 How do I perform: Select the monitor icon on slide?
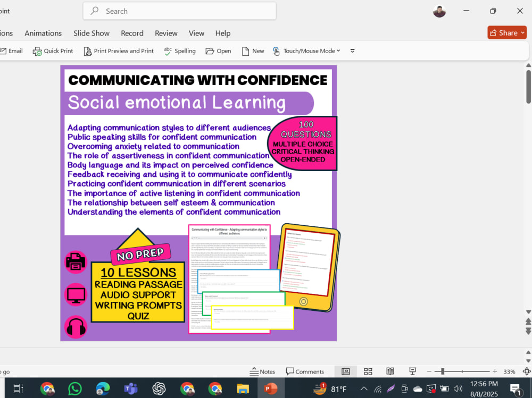(76, 294)
